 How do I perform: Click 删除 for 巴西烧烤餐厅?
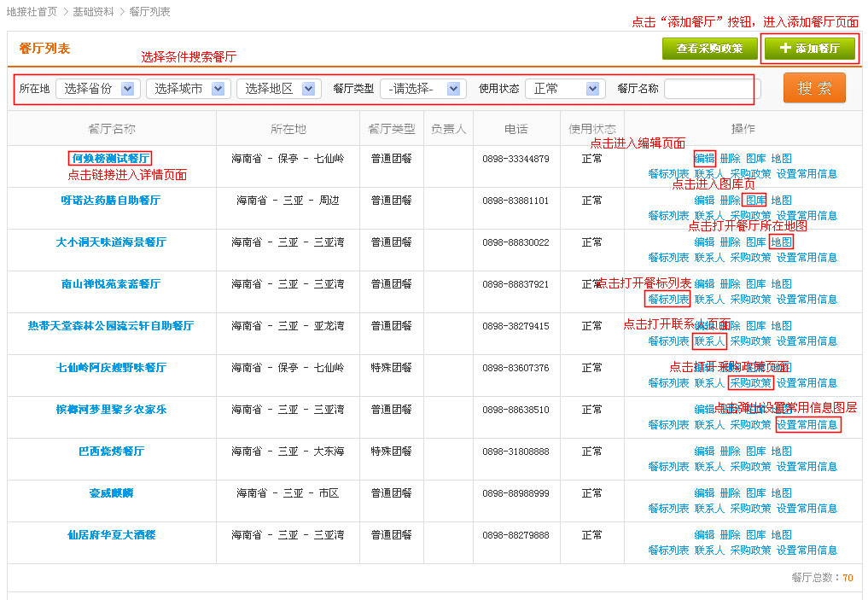tap(730, 451)
